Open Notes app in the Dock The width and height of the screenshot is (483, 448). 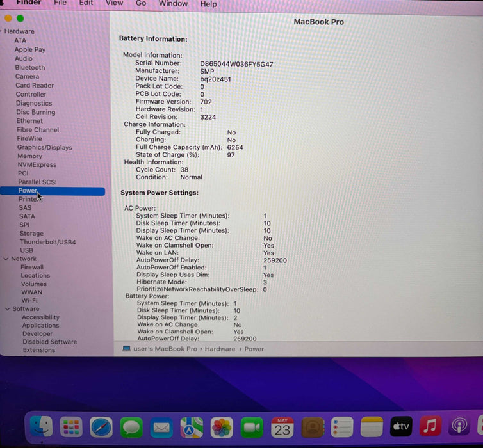(372, 427)
